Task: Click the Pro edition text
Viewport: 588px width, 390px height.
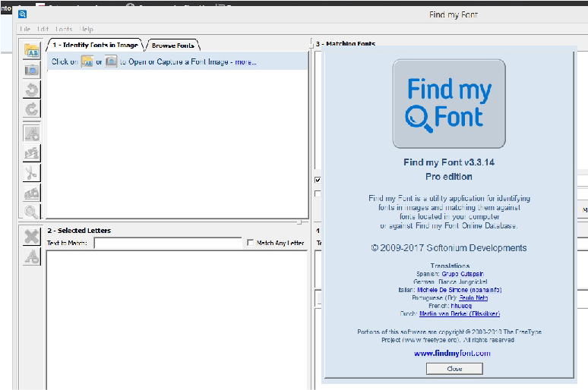Action: [x=449, y=177]
